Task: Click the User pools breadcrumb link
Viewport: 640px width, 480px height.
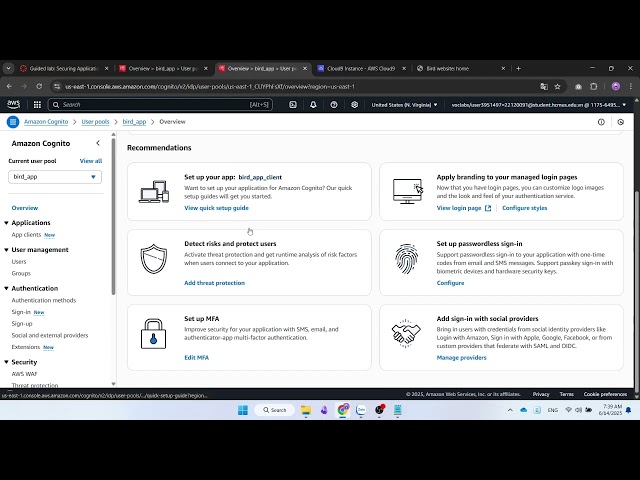Action: click(x=96, y=122)
